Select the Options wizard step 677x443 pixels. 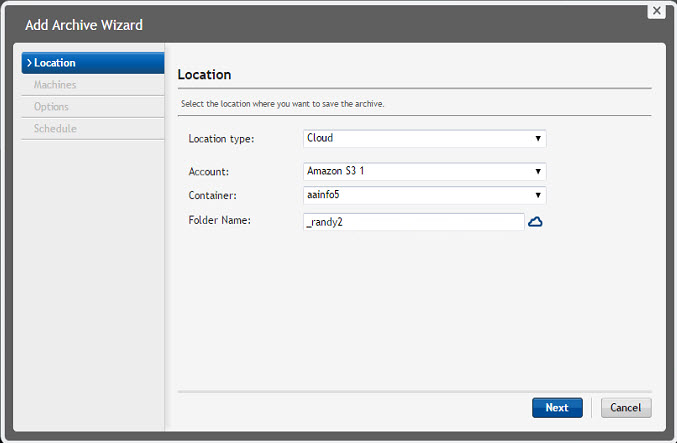click(x=51, y=107)
